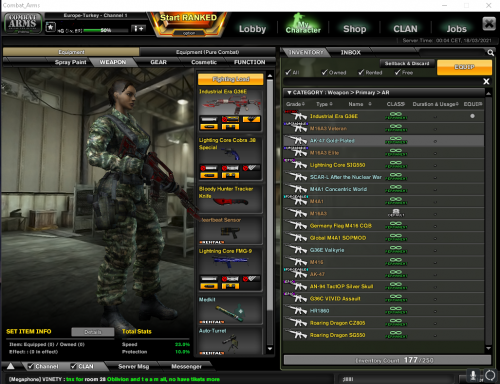Sort by Duration & Usage column
The image size is (500, 384).
(x=435, y=104)
